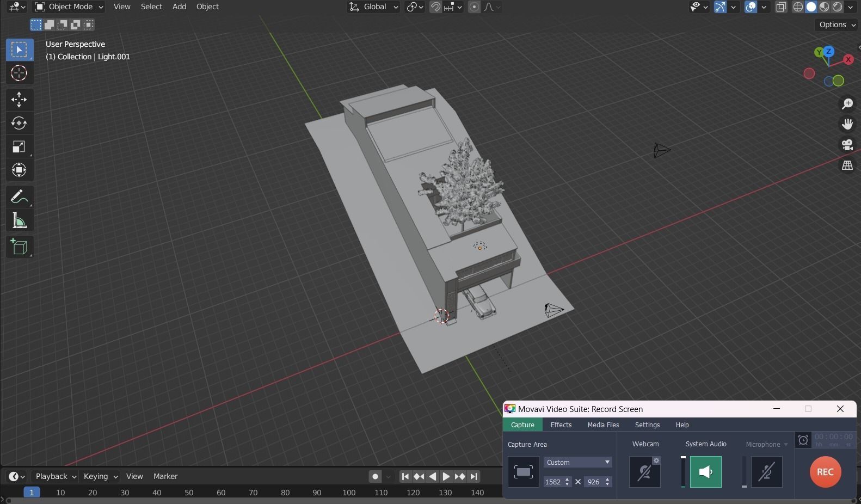Set selection mode to Intersect
This screenshot has width=861, height=504.
[88, 24]
